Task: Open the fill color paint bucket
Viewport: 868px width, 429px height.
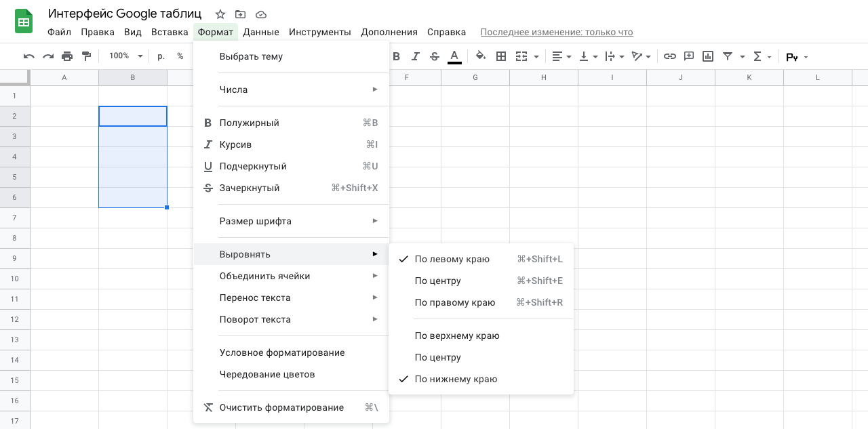Action: click(x=481, y=56)
